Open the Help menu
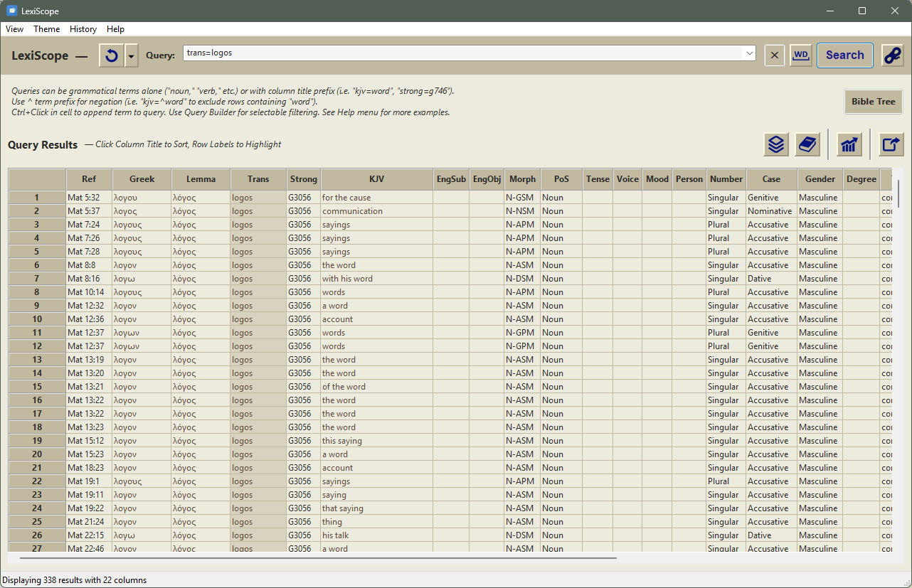The width and height of the screenshot is (912, 588). tap(115, 29)
